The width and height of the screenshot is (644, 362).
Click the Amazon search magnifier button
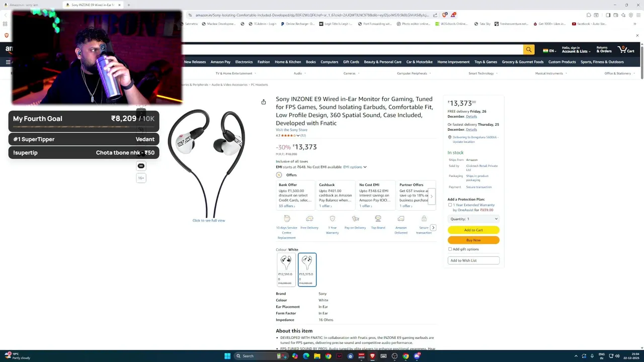click(528, 49)
